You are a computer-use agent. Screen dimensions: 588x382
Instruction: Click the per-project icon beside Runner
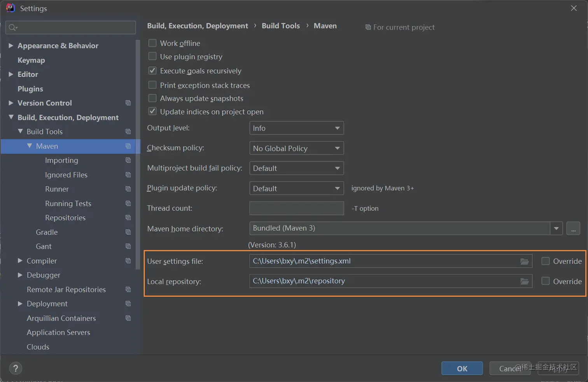128,189
